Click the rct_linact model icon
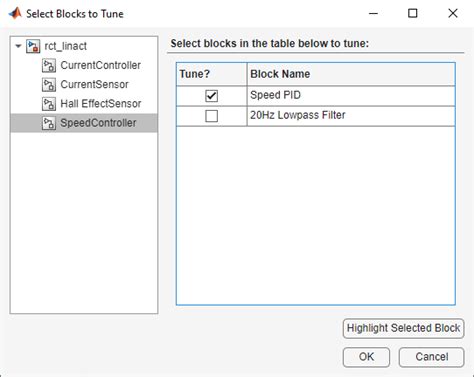474x377 pixels. [x=33, y=46]
